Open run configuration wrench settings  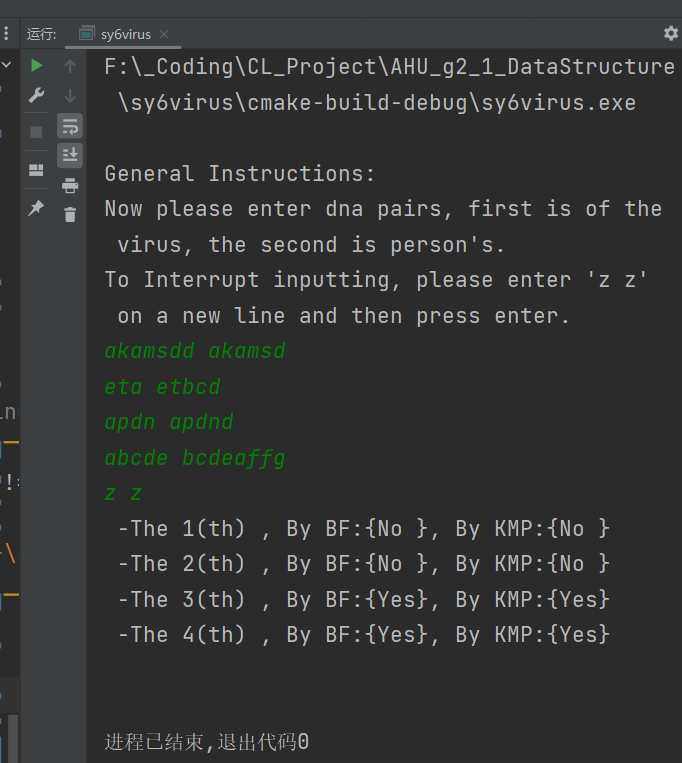coord(36,96)
